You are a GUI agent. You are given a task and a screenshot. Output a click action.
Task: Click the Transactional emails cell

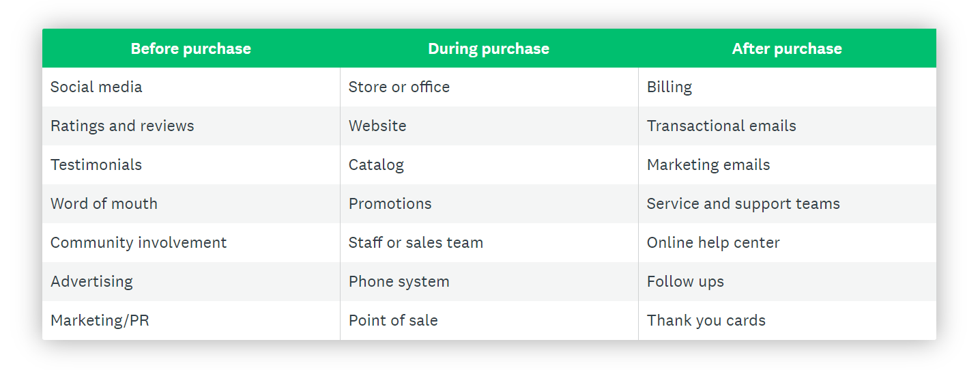click(x=721, y=126)
